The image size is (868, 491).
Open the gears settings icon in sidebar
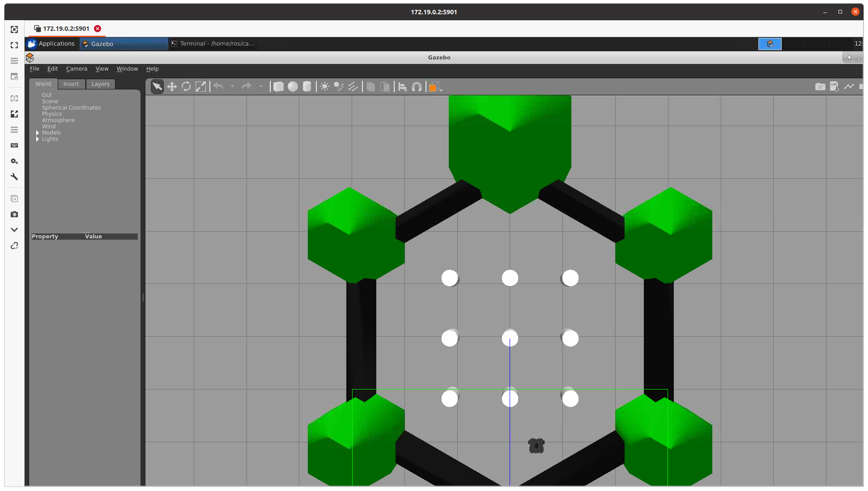click(14, 161)
